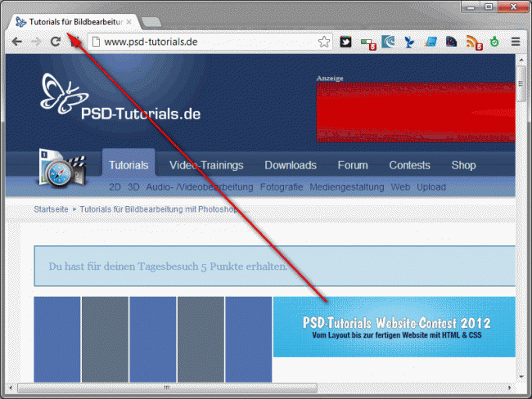Click the vertical scrollbar thumb
The width and height of the screenshot is (532, 399).
521,83
